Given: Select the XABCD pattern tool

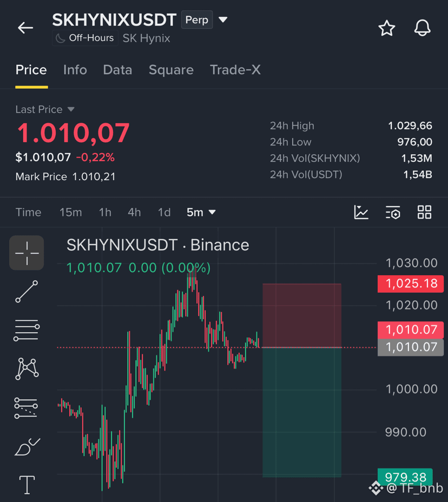Looking at the screenshot, I should click(x=27, y=369).
